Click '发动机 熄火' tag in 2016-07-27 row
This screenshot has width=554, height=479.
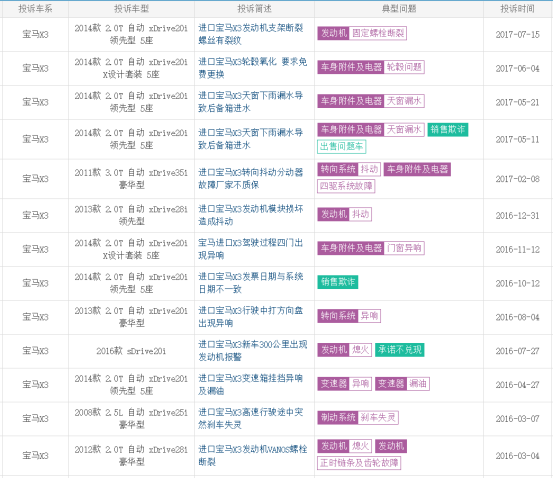(x=344, y=350)
